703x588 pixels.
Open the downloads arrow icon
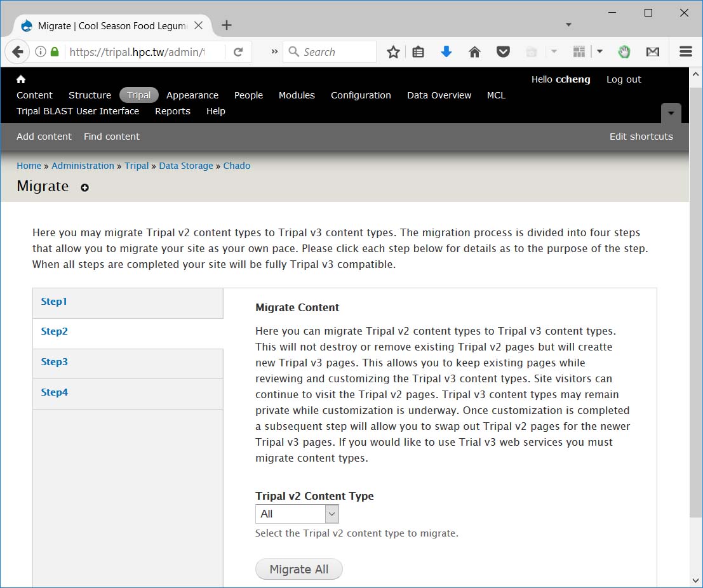click(446, 52)
